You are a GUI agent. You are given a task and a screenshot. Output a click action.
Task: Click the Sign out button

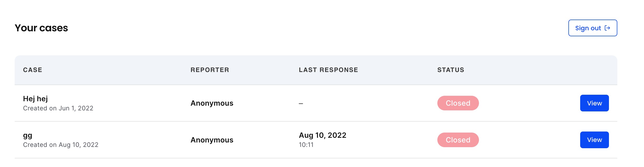tap(593, 28)
